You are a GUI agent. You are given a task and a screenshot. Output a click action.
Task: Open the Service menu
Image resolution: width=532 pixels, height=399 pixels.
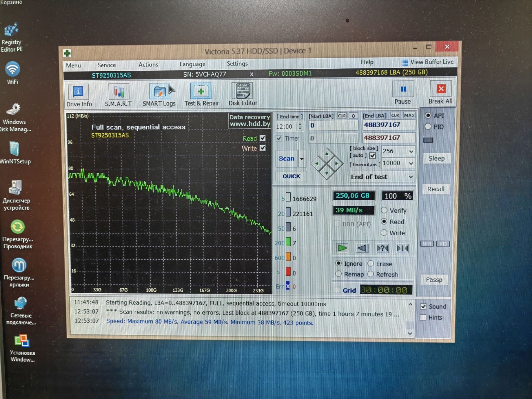coord(107,65)
